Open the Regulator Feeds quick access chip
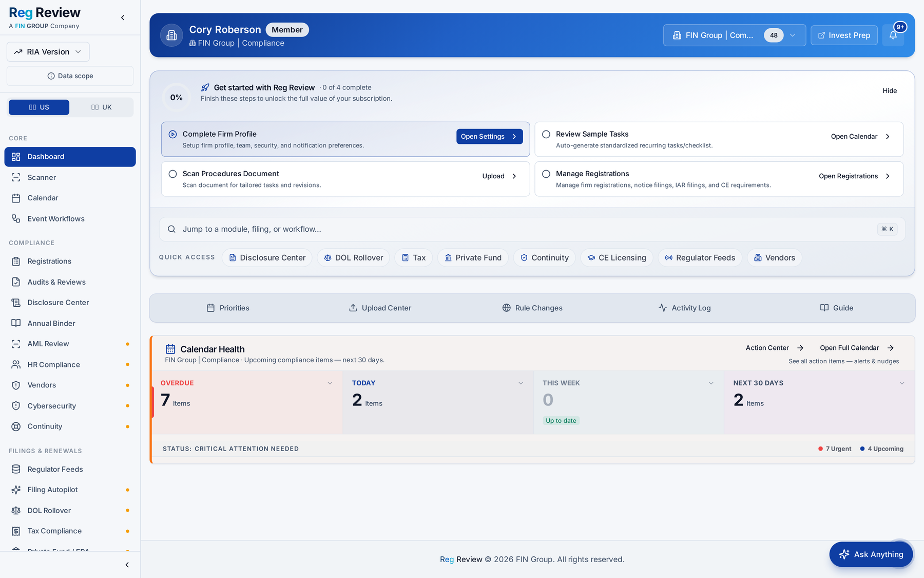 [x=700, y=258]
